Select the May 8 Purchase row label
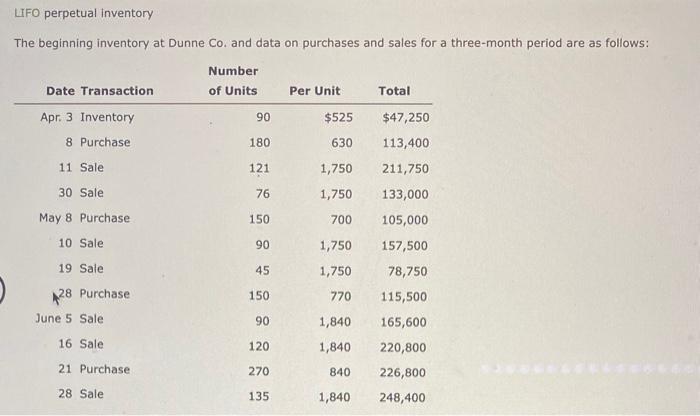 (84, 218)
